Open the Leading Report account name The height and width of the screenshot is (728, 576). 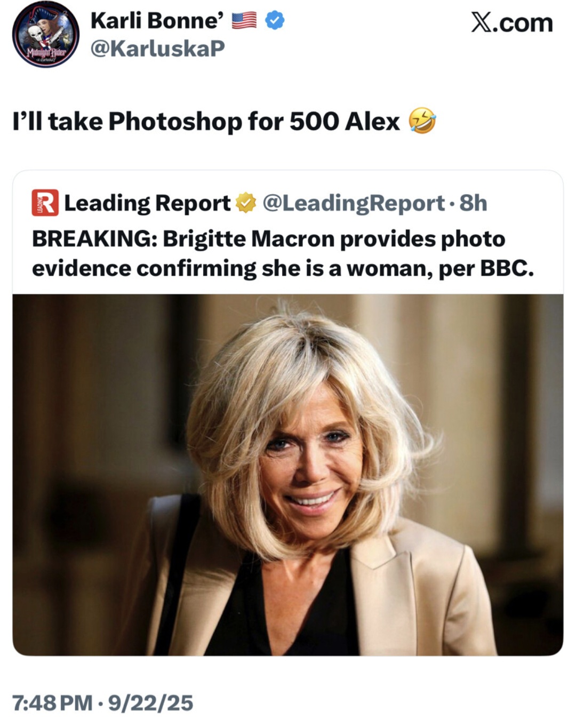[147, 203]
